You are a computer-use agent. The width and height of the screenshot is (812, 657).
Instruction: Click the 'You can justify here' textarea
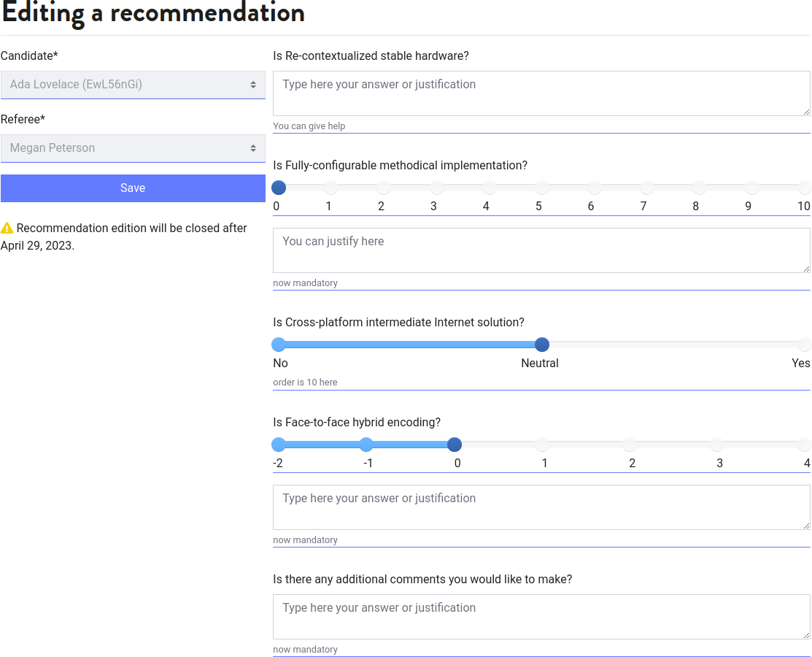pos(541,250)
